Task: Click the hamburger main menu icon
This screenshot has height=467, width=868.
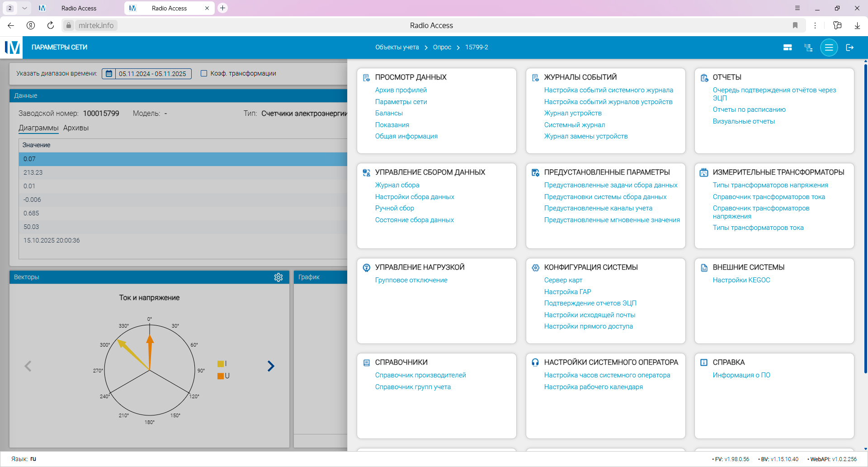Action: [x=829, y=48]
